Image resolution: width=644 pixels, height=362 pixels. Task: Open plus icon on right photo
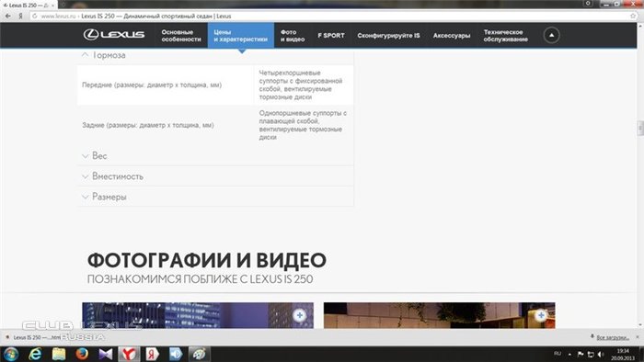coord(541,315)
